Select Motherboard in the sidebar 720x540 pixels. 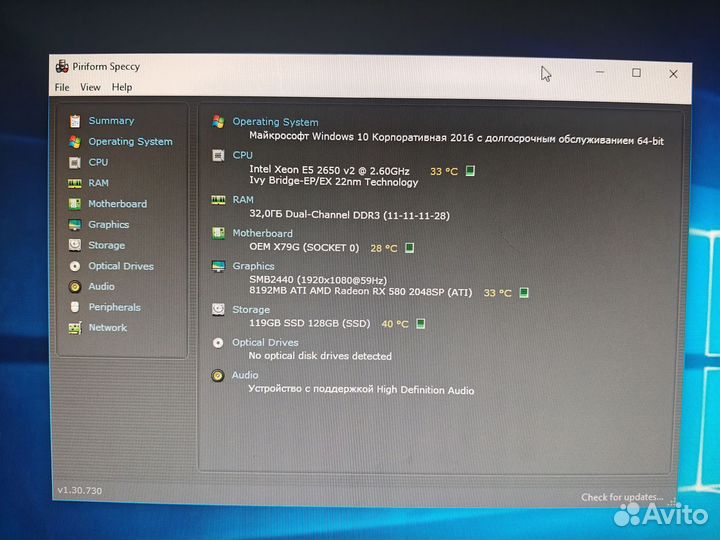coord(118,203)
